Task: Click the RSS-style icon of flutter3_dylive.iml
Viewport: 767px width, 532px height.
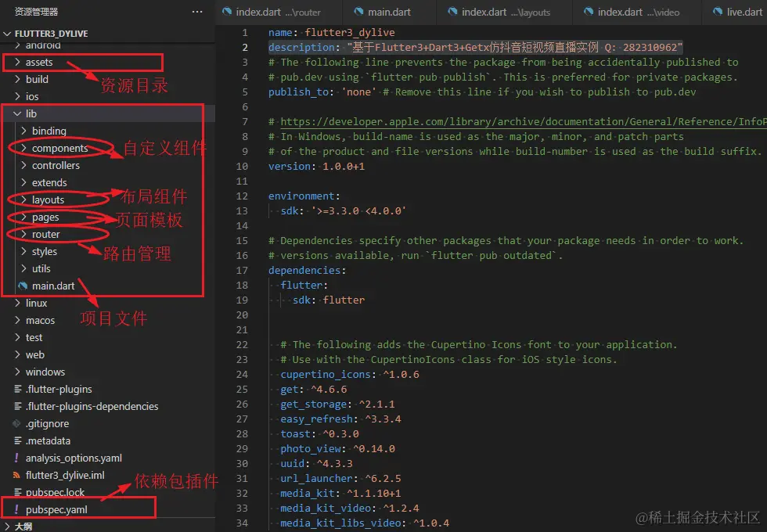Action: [17, 475]
